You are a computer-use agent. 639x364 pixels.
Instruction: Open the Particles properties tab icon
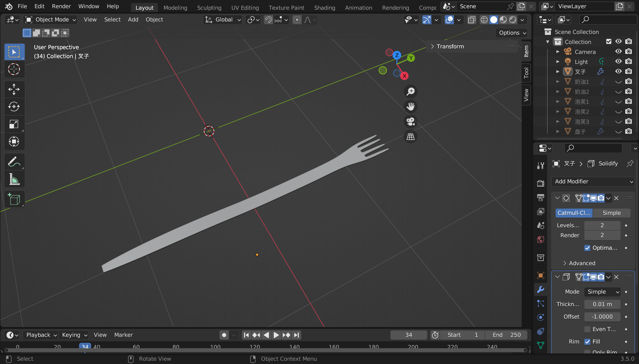click(540, 304)
